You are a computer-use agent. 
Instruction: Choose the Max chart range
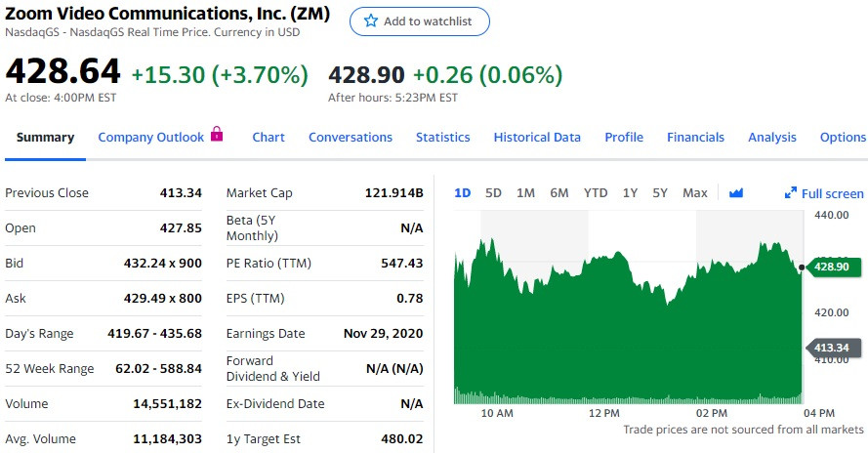695,193
